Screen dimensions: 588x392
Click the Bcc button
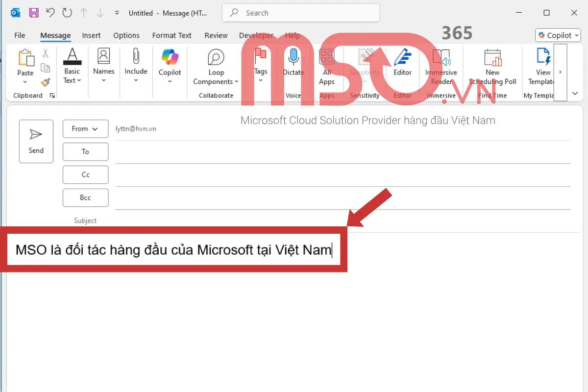tap(85, 197)
